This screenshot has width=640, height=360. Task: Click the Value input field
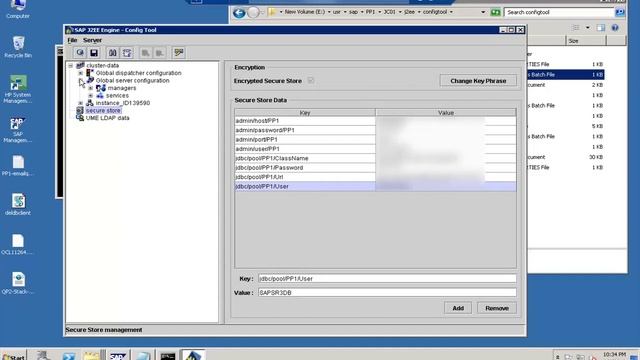pyautogui.click(x=387, y=293)
